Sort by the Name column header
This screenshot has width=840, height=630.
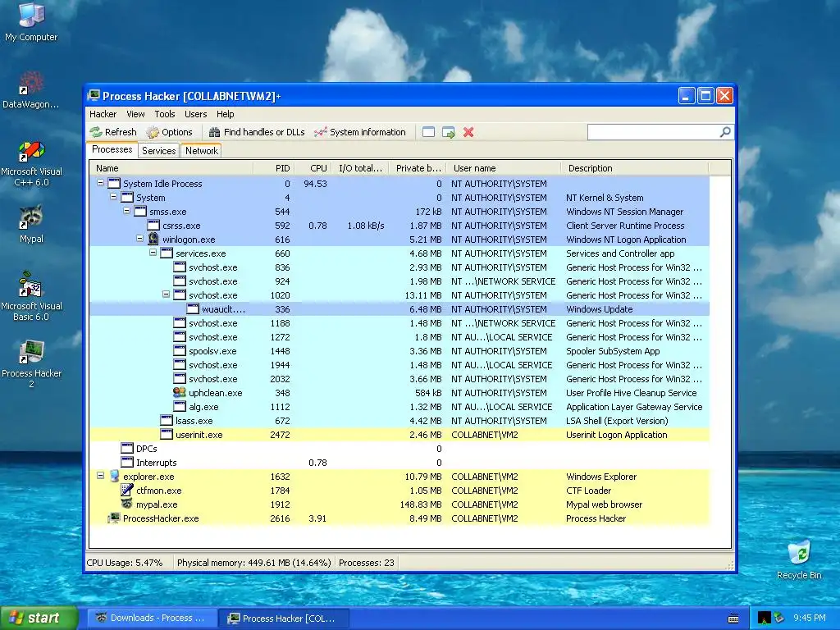pyautogui.click(x=171, y=168)
